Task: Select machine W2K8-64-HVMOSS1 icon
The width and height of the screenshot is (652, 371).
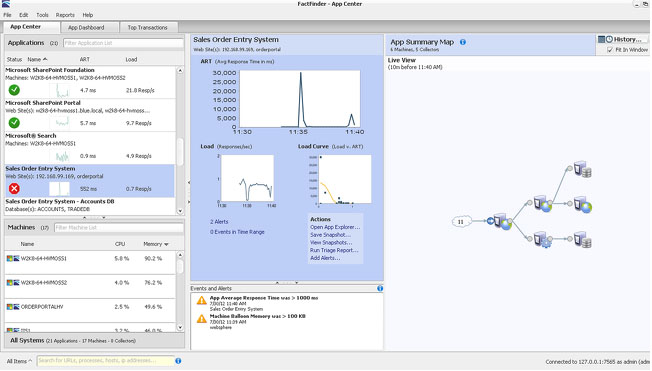Action: [13, 259]
